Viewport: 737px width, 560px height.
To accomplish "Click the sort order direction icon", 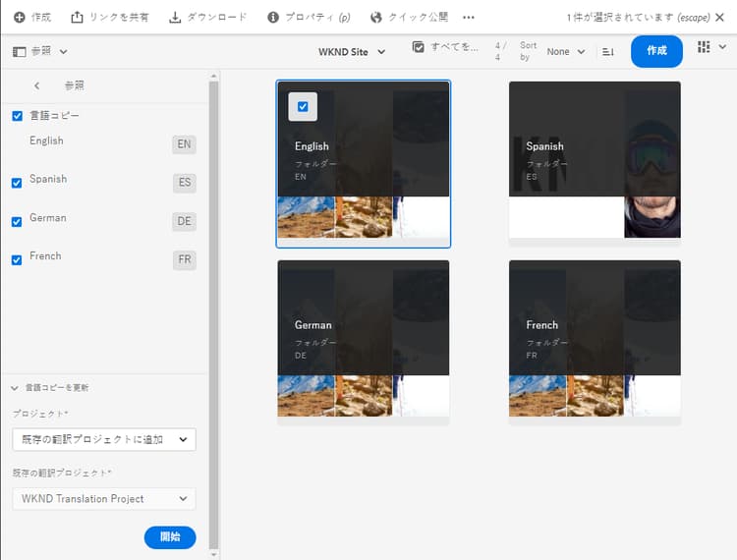I will 607,52.
